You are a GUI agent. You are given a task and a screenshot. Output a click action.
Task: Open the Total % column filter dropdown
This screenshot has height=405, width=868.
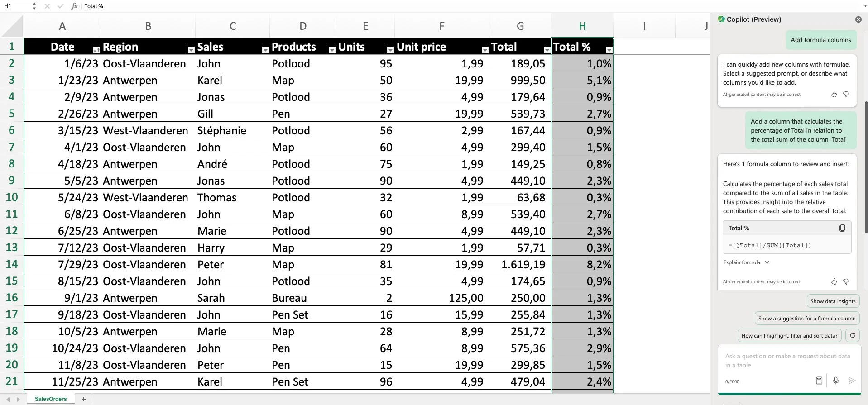609,50
